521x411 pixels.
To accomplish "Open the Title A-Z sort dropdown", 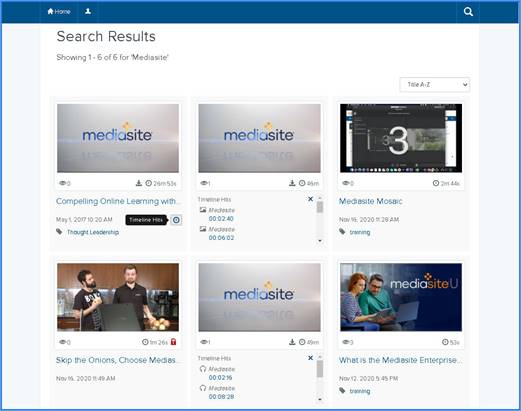I will click(435, 85).
